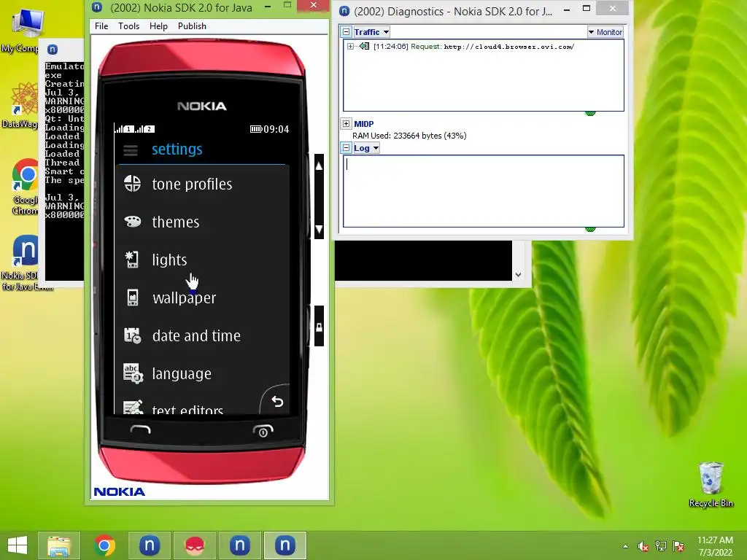Click the Windows Start button
The width and height of the screenshot is (747, 560).
[x=18, y=545]
